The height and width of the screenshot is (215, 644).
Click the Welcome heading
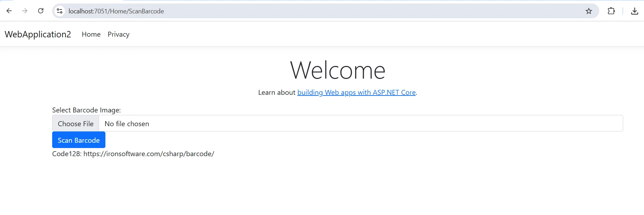coord(337,70)
